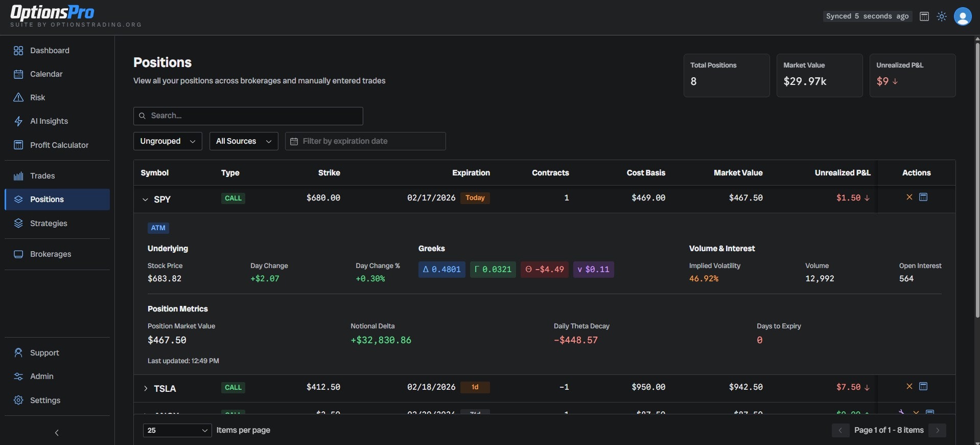Open the Ungrouped grouping dropdown
This screenshot has height=445, width=980.
click(x=168, y=141)
